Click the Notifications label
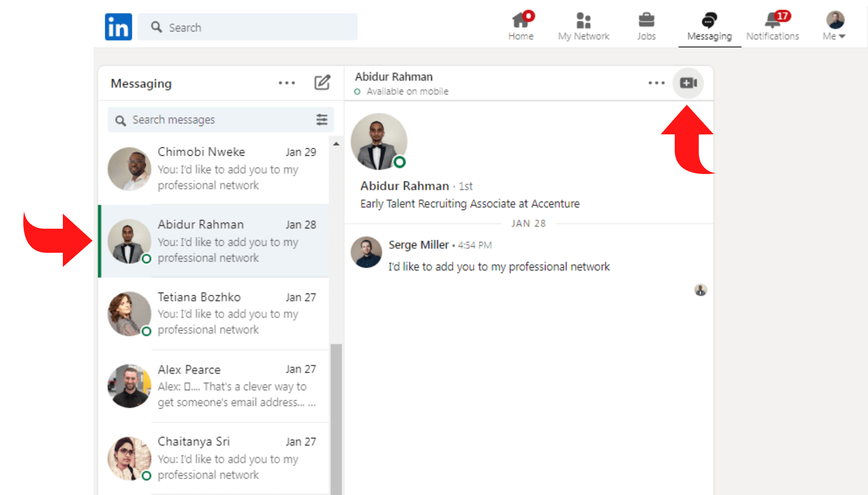This screenshot has height=495, width=868. click(x=772, y=36)
